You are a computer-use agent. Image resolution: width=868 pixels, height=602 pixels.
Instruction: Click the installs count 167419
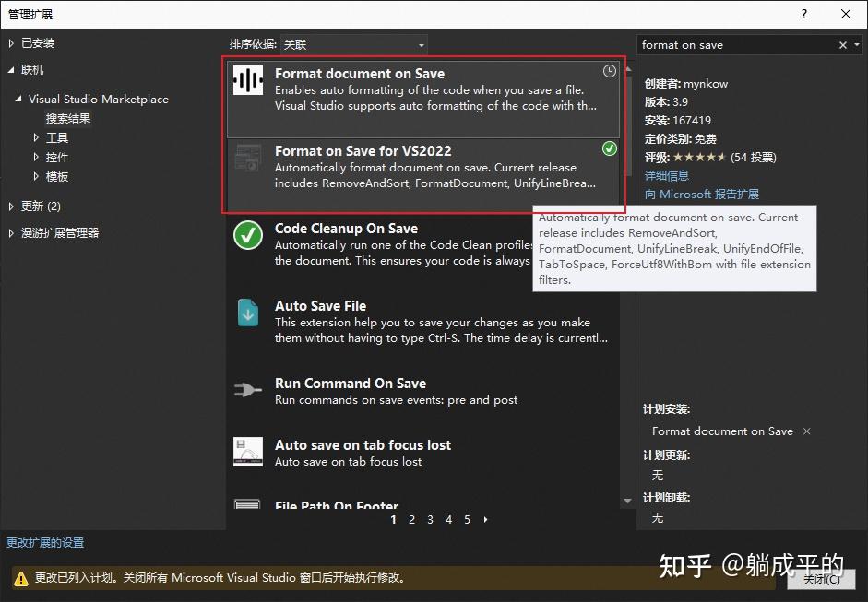click(x=692, y=120)
